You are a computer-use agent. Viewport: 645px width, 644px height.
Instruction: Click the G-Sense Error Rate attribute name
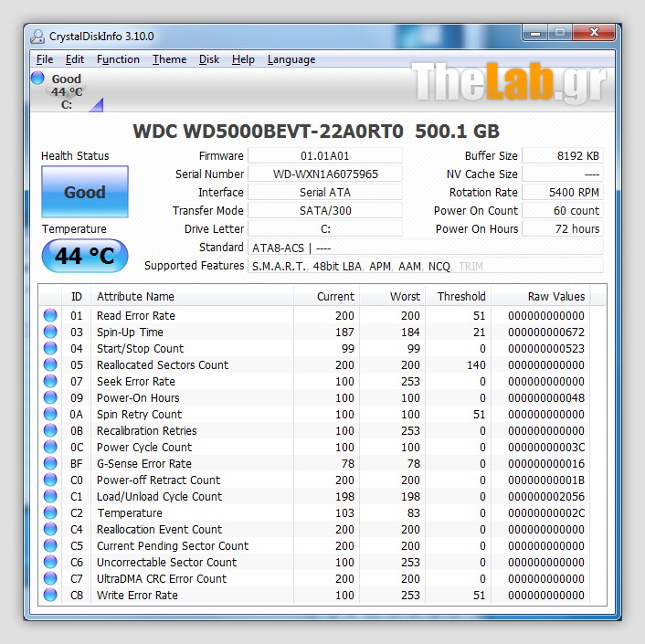[144, 464]
